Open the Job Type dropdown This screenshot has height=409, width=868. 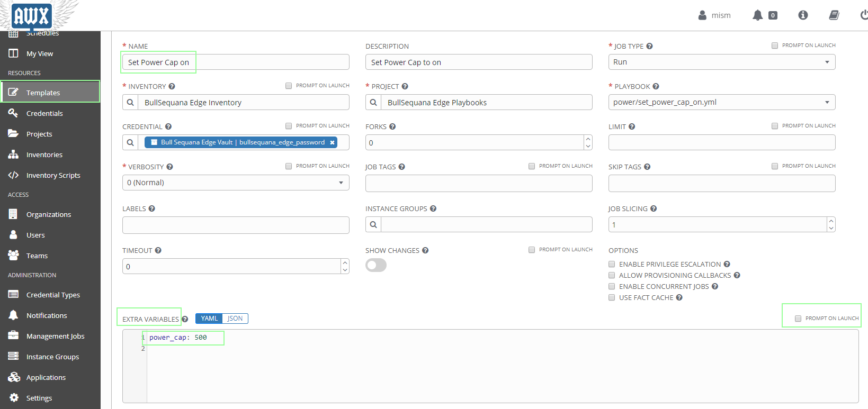(x=722, y=62)
